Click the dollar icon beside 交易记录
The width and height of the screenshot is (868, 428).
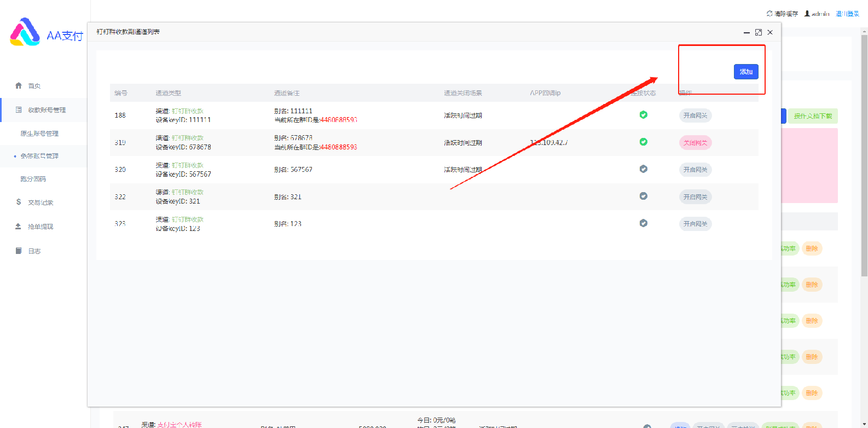click(19, 202)
